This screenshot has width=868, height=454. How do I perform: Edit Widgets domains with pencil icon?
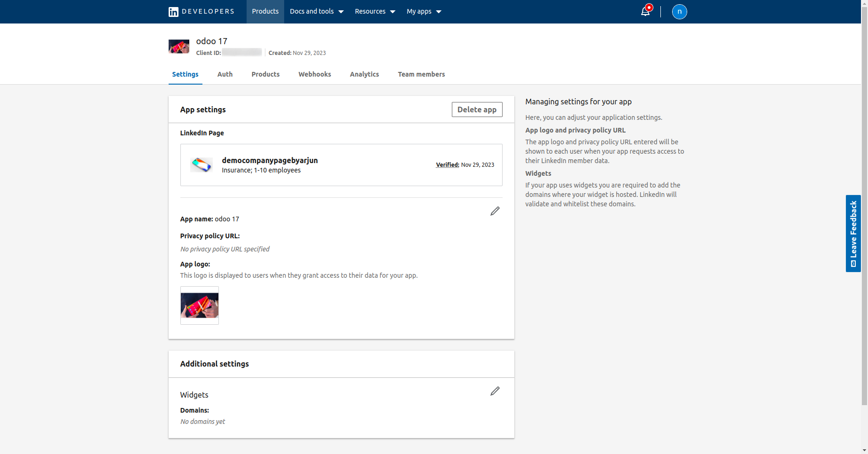tap(495, 391)
